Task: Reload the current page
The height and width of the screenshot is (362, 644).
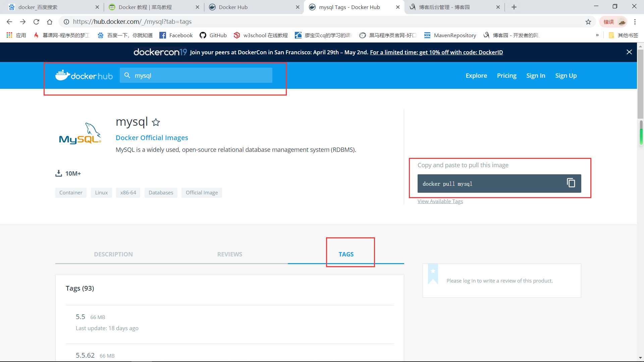Action: (x=36, y=22)
